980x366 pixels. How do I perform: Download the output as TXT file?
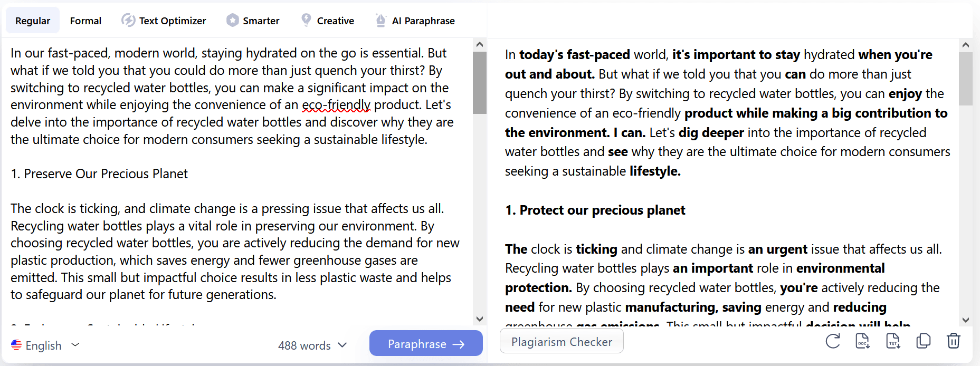pyautogui.click(x=893, y=341)
